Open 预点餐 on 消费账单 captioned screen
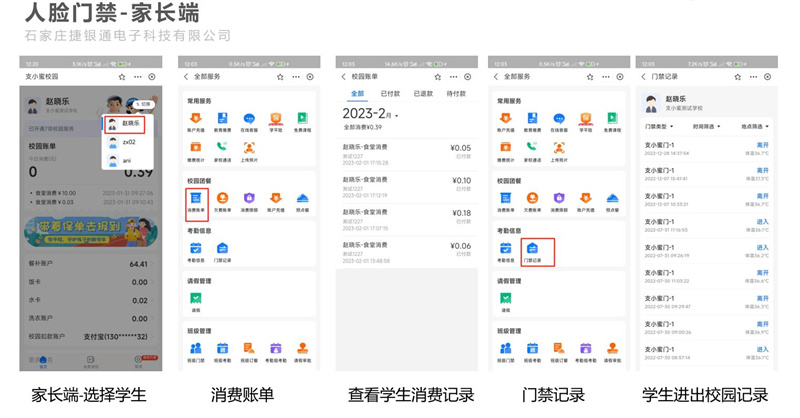This screenshot has height=418, width=800. 302,202
